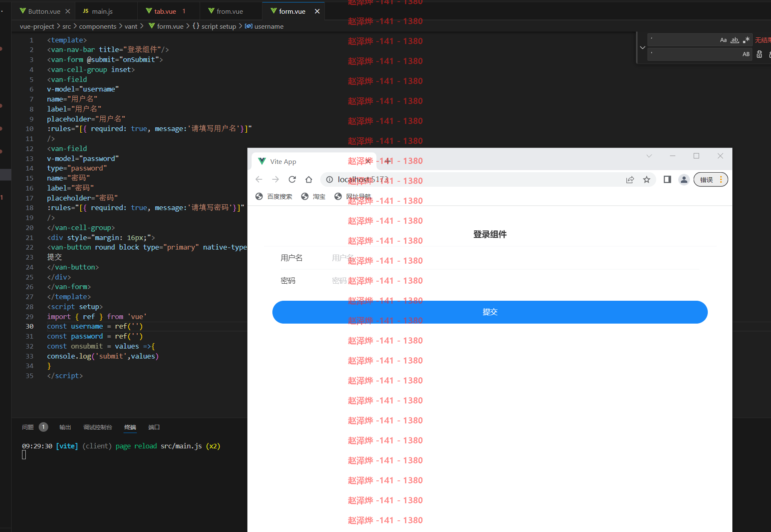Toggle the browser side panel icon
The height and width of the screenshot is (532, 771).
667,179
